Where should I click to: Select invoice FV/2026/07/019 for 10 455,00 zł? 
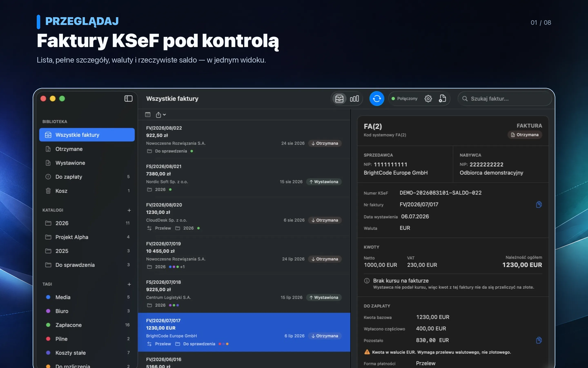(x=244, y=255)
